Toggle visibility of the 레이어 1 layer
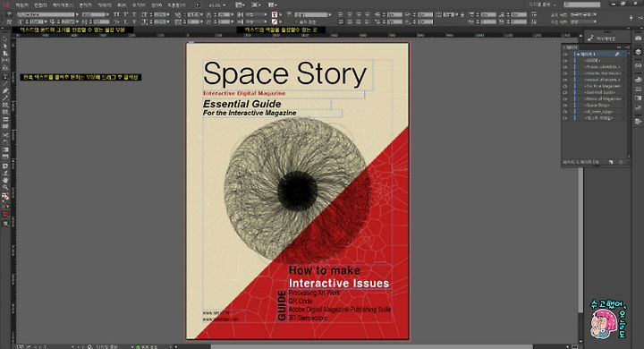 [x=565, y=55]
